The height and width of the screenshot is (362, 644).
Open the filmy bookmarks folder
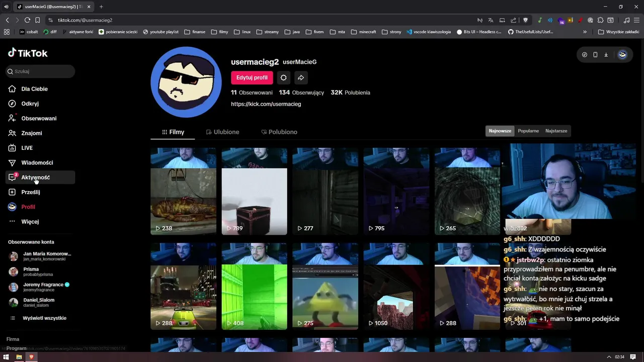pyautogui.click(x=219, y=32)
